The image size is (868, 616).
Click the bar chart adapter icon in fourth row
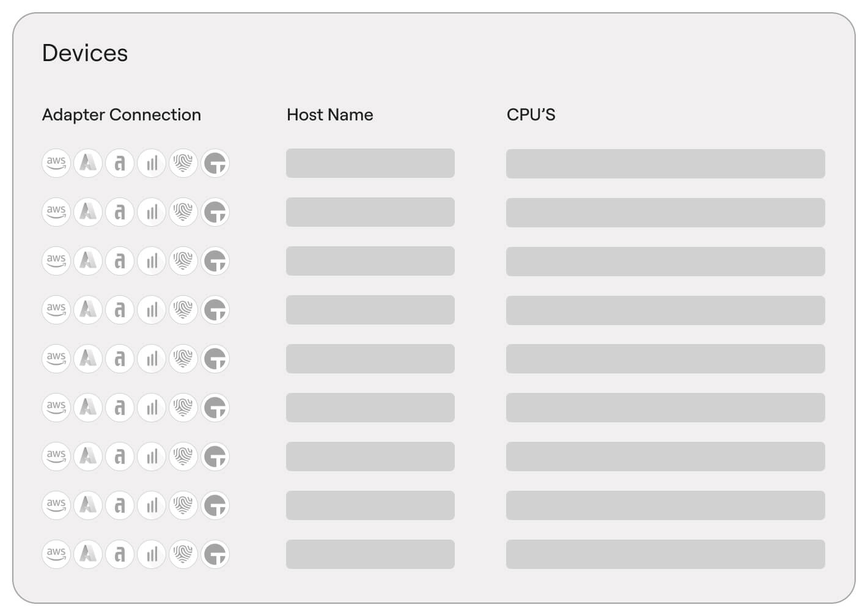(152, 310)
